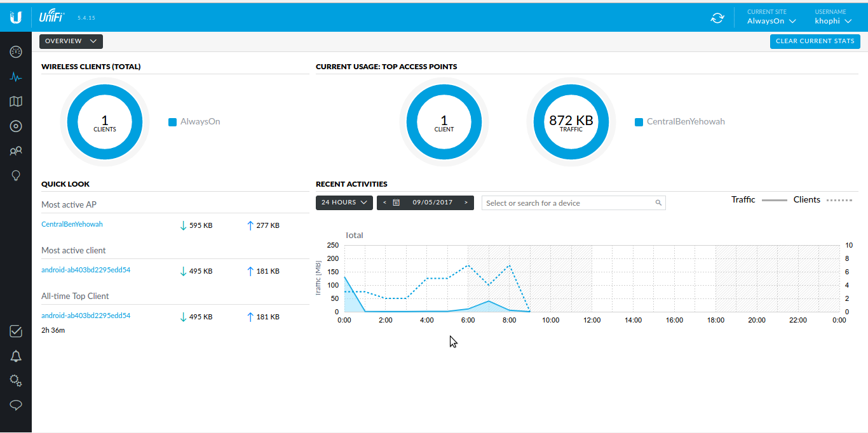Open the Statistics pulse icon in sidebar

tap(15, 77)
